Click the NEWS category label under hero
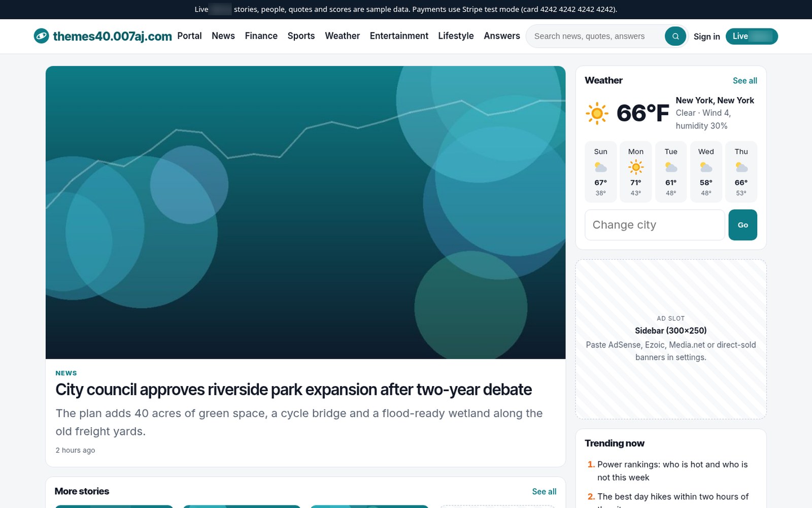Viewport: 812px width, 508px height. coord(66,373)
